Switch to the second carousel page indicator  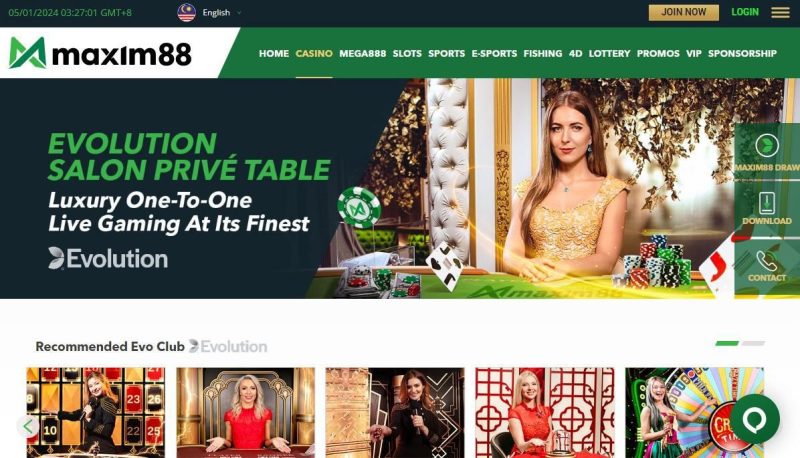click(x=753, y=343)
